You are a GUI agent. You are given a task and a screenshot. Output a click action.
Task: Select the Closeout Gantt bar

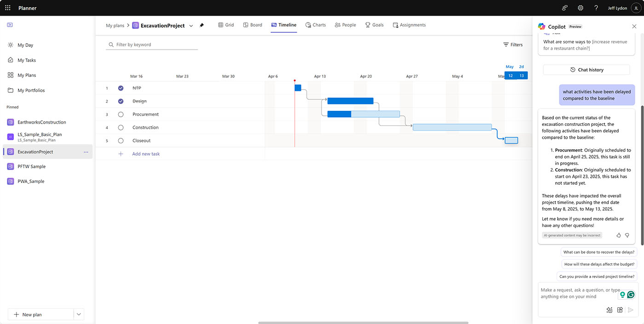coord(511,140)
